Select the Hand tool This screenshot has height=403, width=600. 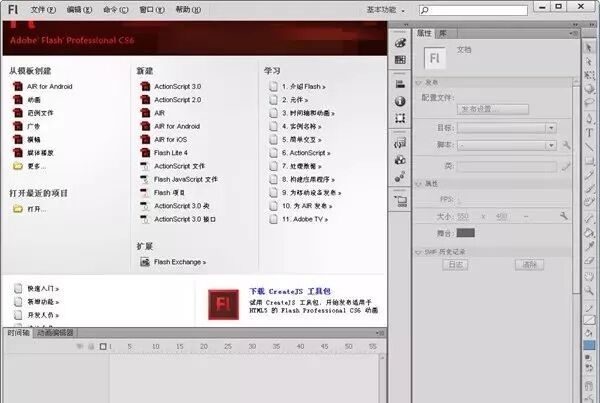pyautogui.click(x=589, y=276)
